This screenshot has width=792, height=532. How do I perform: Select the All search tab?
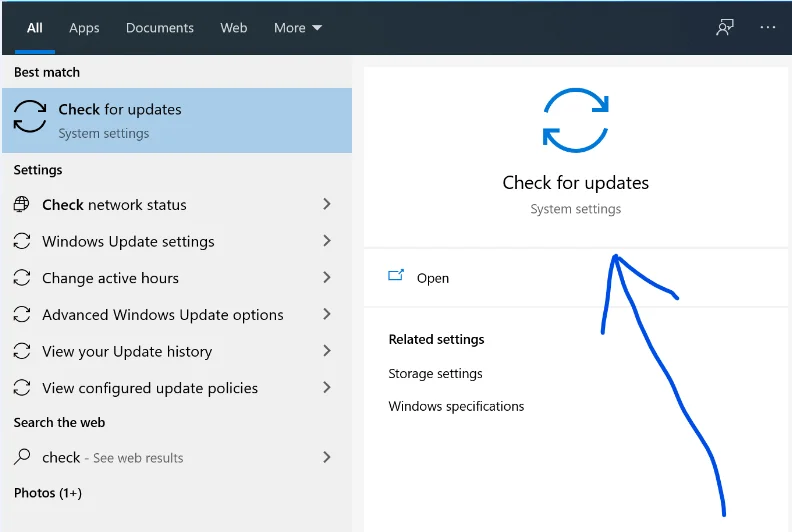34,28
